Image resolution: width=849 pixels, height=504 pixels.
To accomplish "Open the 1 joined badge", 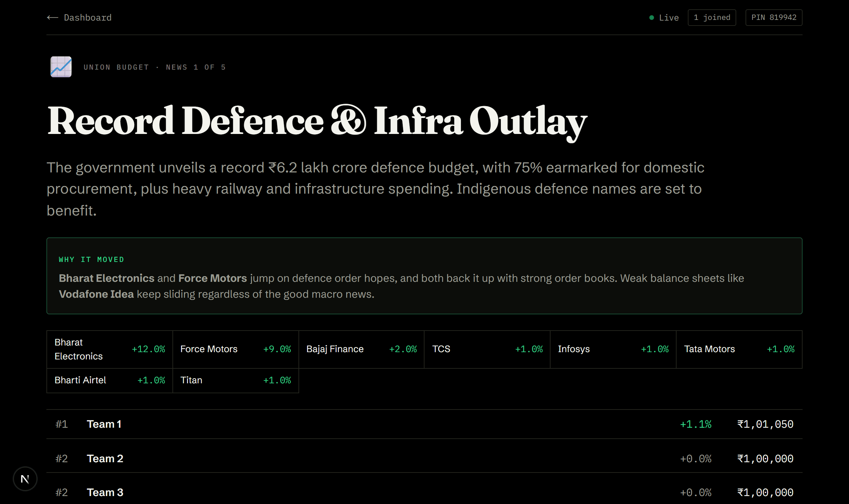I will click(x=712, y=18).
